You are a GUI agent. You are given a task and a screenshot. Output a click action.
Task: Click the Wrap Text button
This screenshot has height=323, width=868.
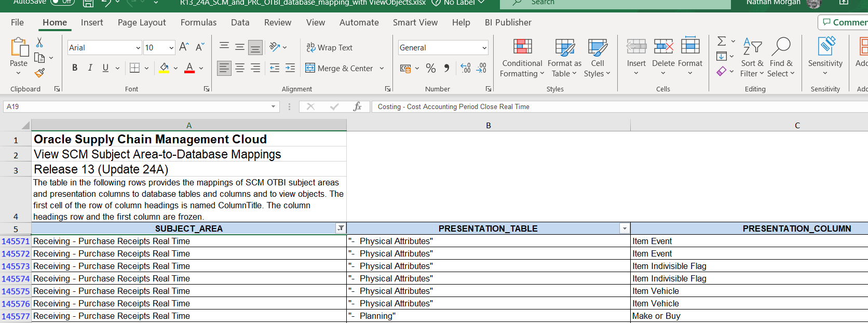pyautogui.click(x=329, y=47)
